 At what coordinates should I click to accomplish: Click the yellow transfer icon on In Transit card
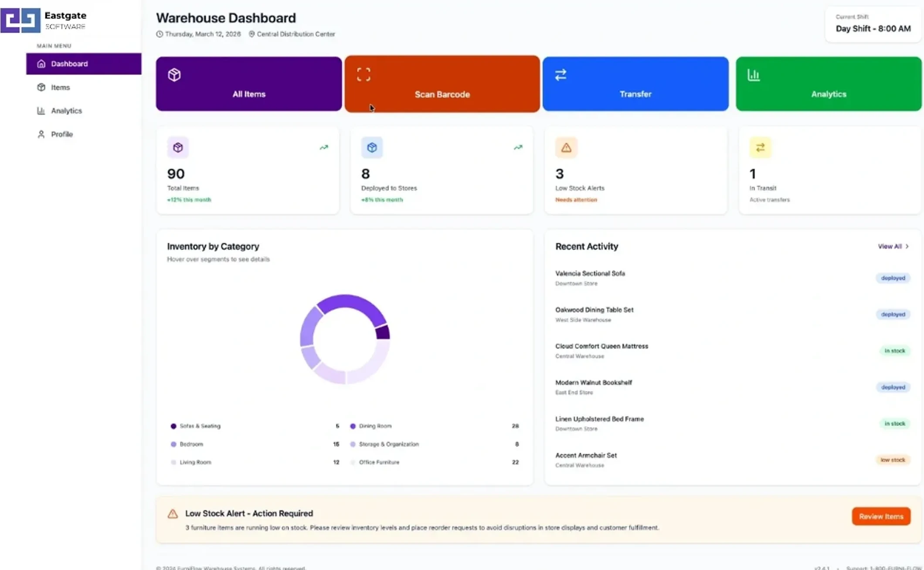pyautogui.click(x=760, y=147)
